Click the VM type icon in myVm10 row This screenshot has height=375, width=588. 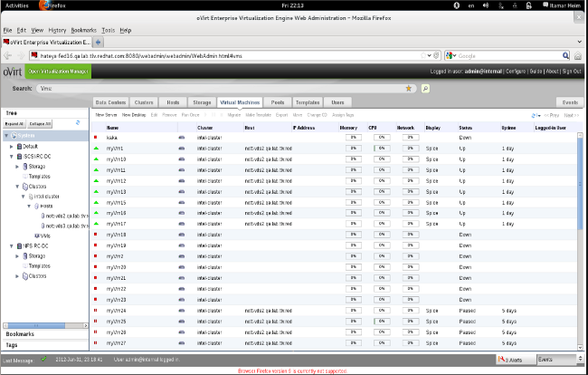[x=182, y=159]
